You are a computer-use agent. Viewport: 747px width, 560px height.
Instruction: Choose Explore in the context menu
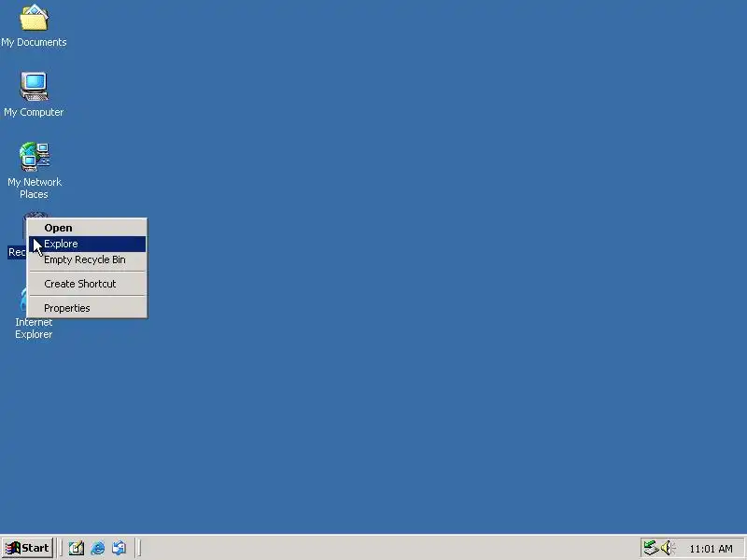pos(87,244)
